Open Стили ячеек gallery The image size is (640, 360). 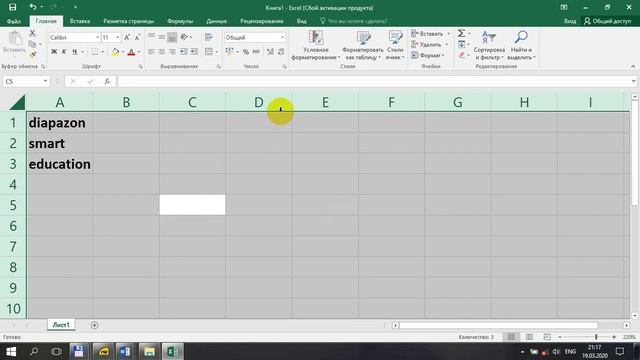(395, 45)
